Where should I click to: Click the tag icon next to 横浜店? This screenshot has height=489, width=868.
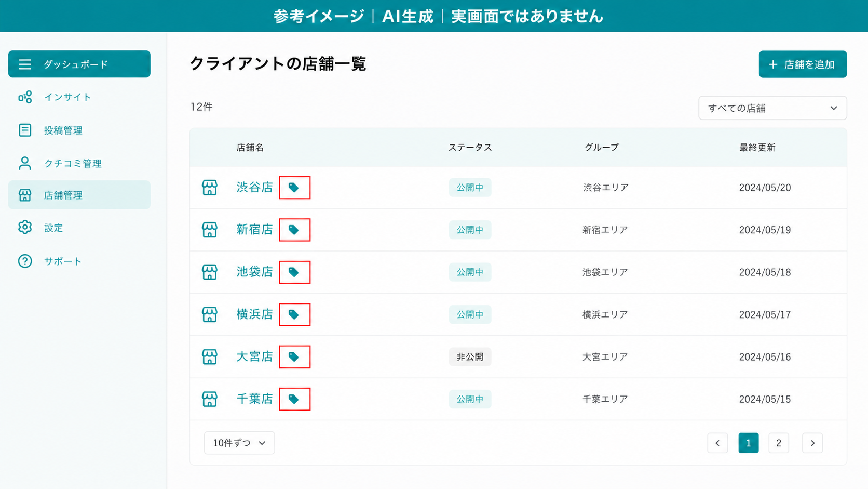pos(294,314)
